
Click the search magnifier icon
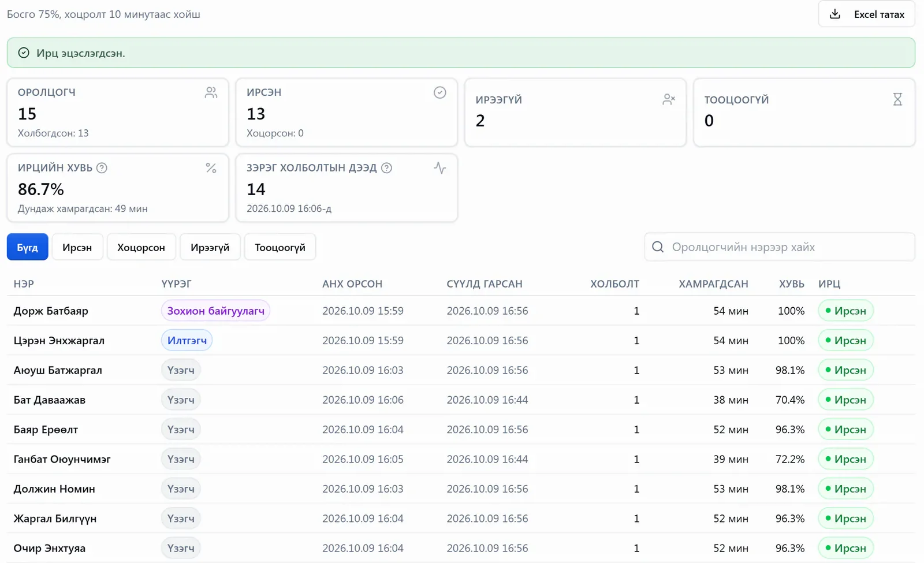click(658, 247)
